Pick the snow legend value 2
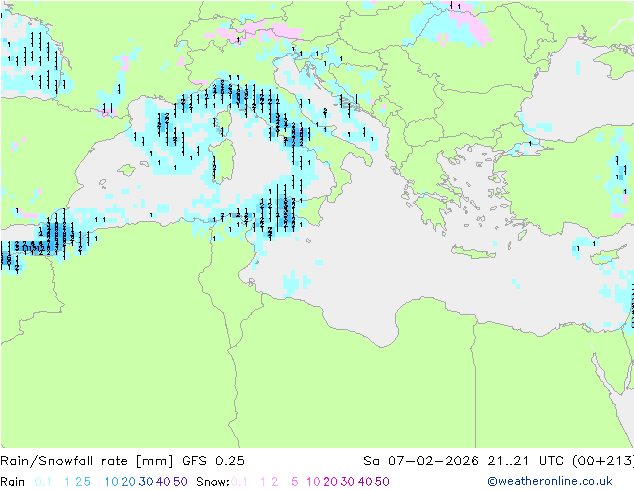Viewport: 634px width, 490px height. pos(275,482)
